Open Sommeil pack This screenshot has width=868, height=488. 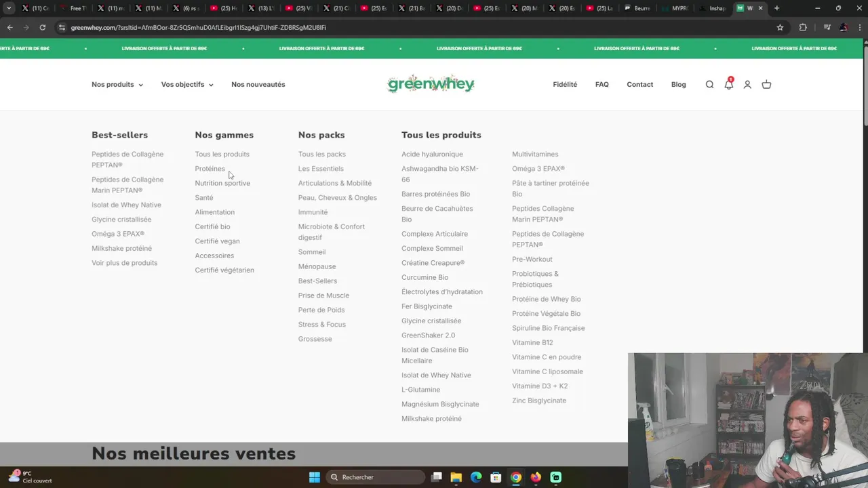[312, 252]
